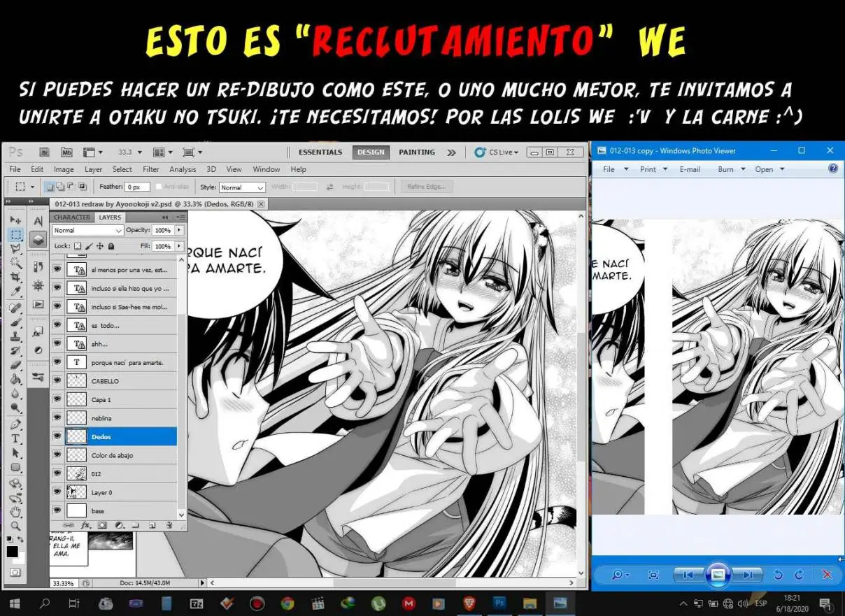Open the Layers panel options menu
This screenshot has height=616, width=845.
180,217
